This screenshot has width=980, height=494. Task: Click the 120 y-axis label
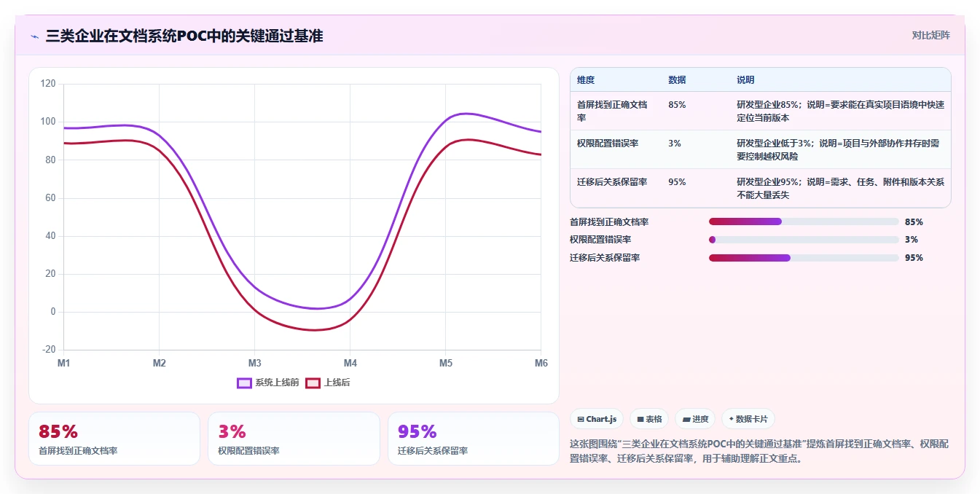point(48,84)
